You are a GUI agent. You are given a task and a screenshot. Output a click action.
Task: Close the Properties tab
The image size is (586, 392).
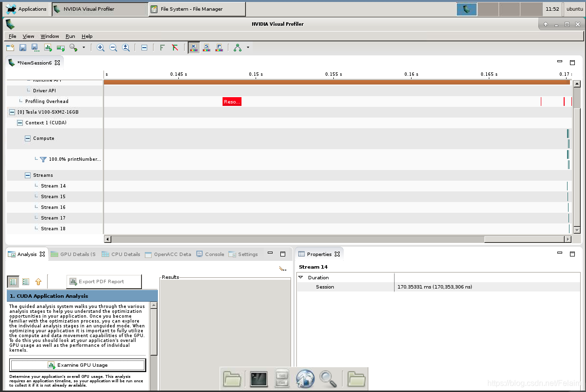(x=337, y=254)
